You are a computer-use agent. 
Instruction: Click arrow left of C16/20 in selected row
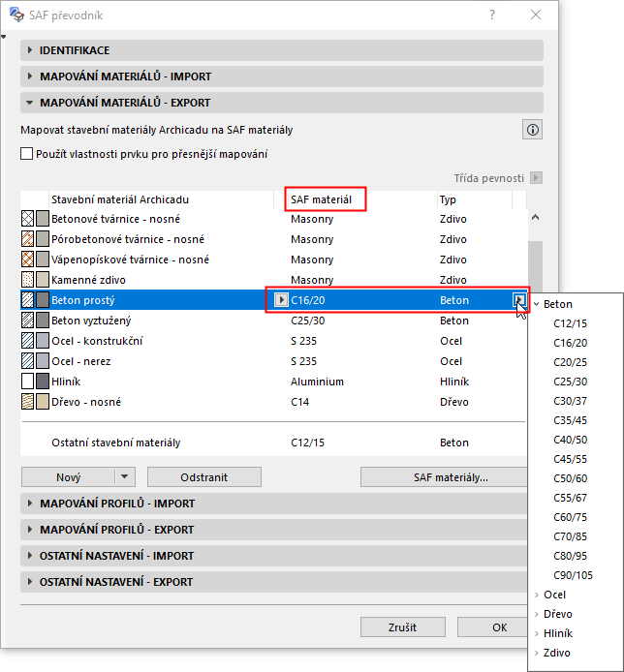281,300
